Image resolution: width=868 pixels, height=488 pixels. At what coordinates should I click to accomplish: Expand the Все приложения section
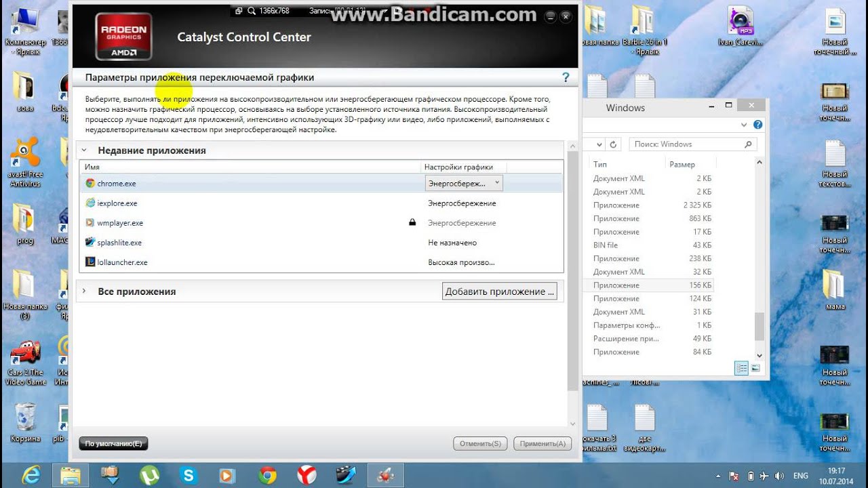pyautogui.click(x=84, y=291)
